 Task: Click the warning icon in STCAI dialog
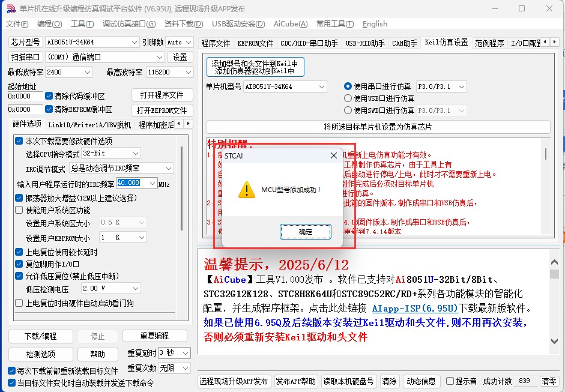(x=247, y=190)
